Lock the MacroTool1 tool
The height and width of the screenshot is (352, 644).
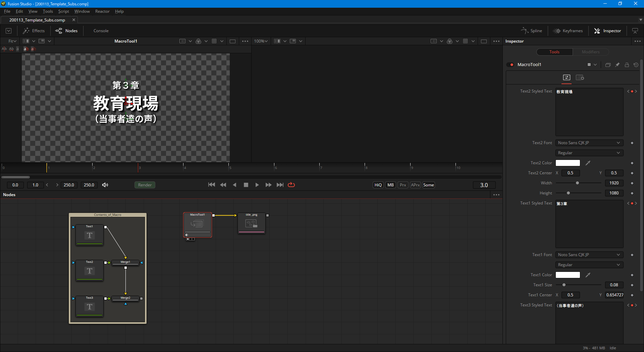(627, 65)
